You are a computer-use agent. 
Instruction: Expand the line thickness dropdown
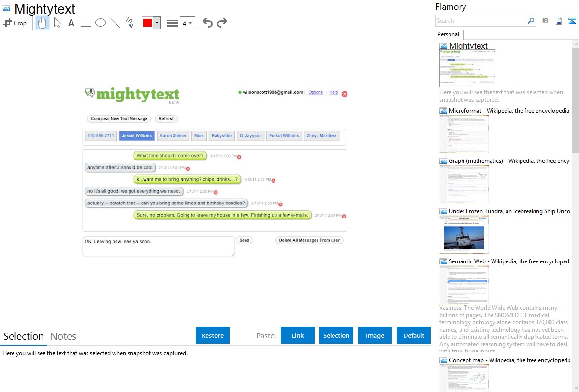[x=187, y=23]
